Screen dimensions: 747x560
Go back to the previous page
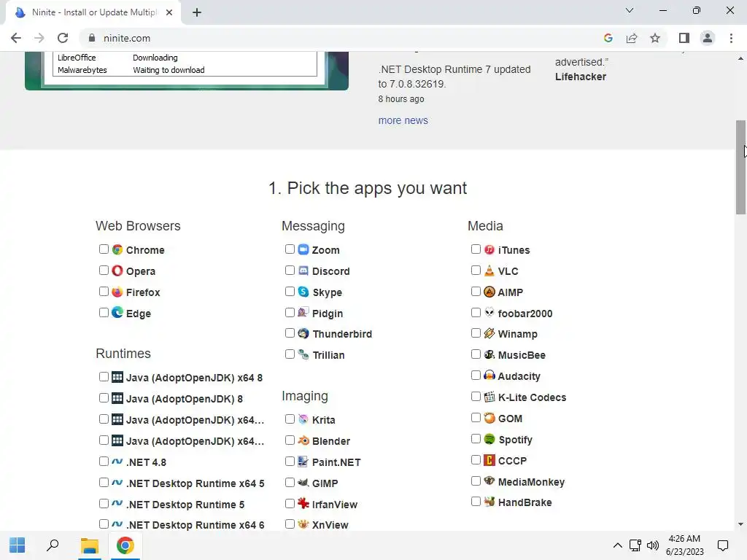pos(16,38)
